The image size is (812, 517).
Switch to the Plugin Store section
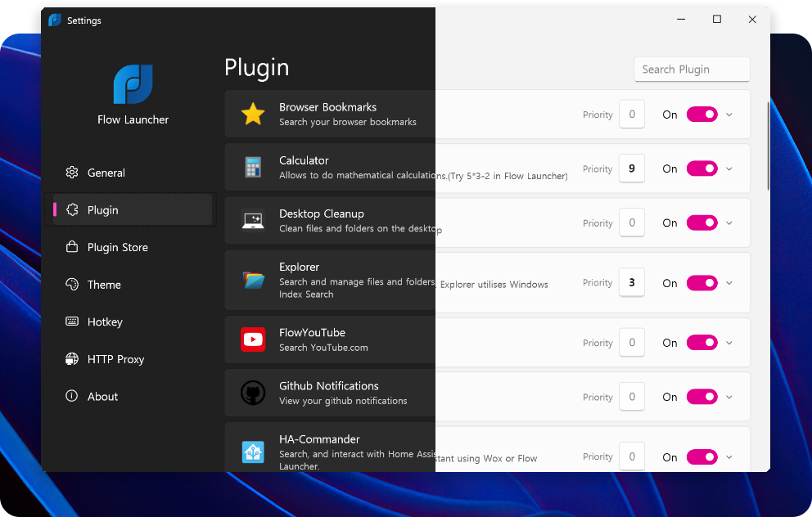coord(117,247)
